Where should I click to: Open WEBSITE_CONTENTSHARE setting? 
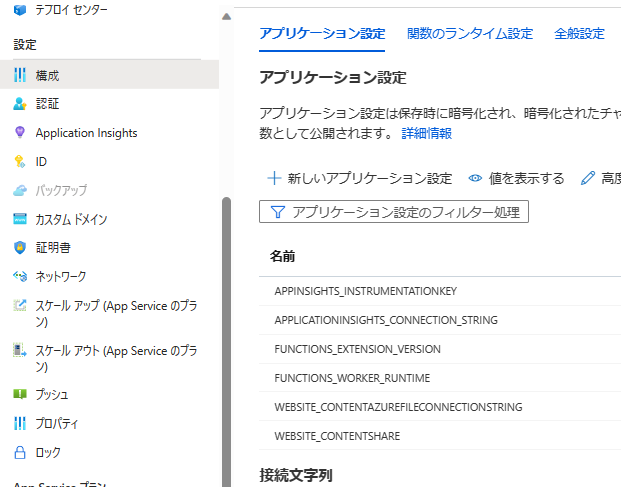(x=337, y=436)
